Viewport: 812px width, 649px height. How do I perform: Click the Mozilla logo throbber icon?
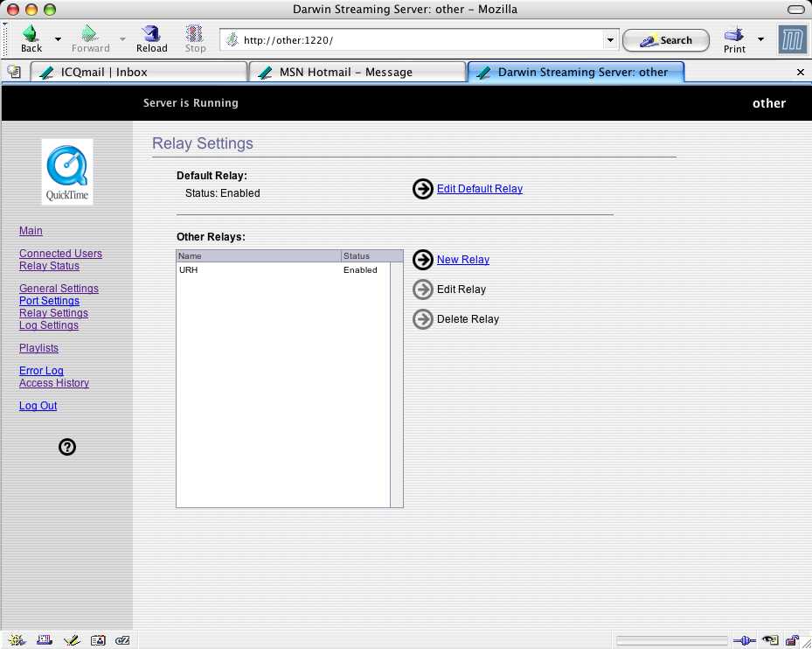click(x=792, y=39)
